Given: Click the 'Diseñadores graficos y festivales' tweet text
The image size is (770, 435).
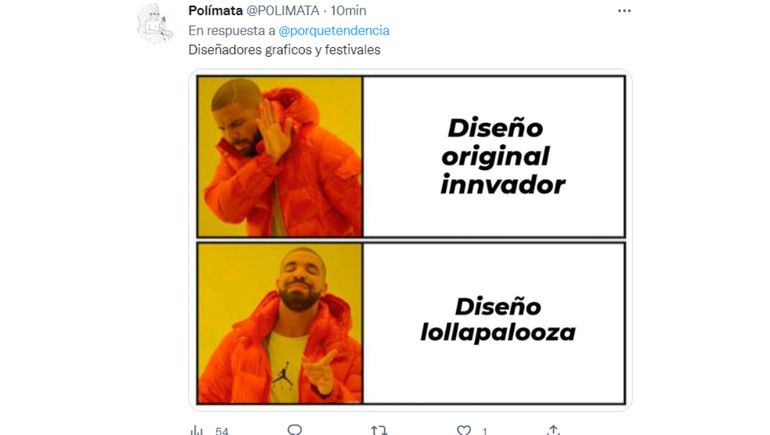Looking at the screenshot, I should (x=284, y=50).
